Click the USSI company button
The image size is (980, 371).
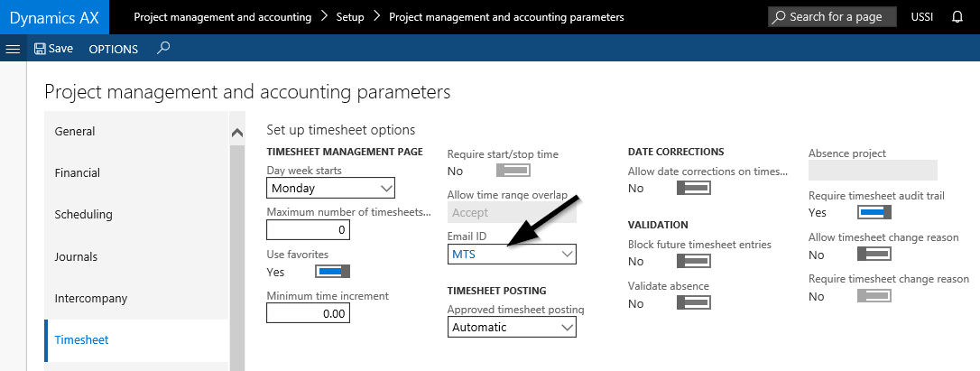tap(920, 17)
